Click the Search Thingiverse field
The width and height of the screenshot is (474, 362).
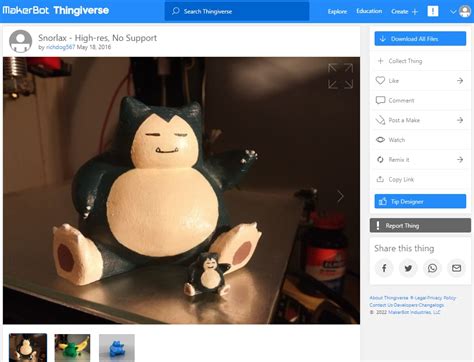237,11
